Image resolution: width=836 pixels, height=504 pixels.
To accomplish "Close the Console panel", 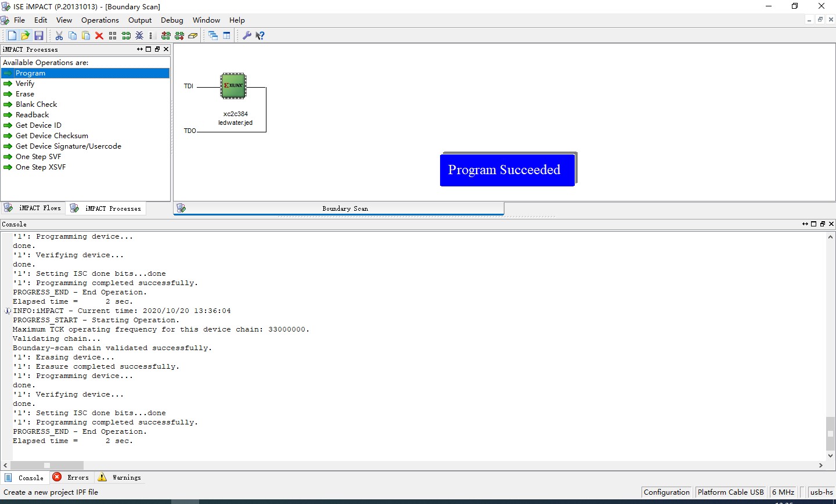I will click(831, 224).
